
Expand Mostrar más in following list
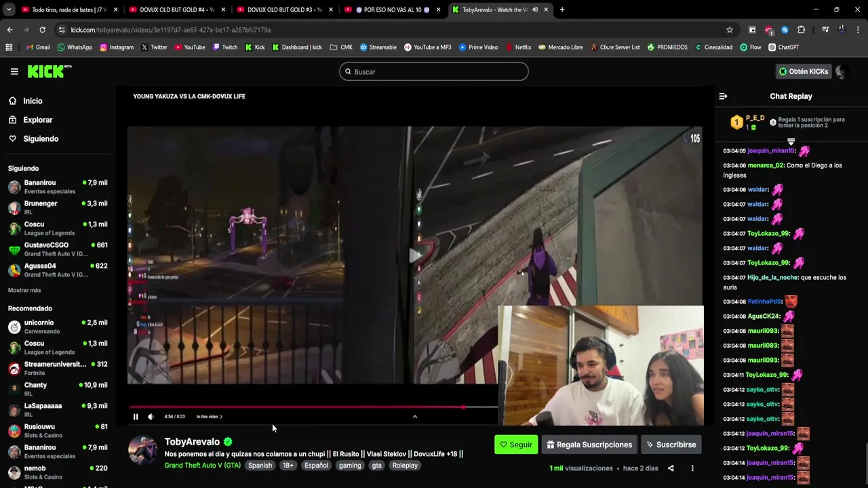click(x=24, y=290)
